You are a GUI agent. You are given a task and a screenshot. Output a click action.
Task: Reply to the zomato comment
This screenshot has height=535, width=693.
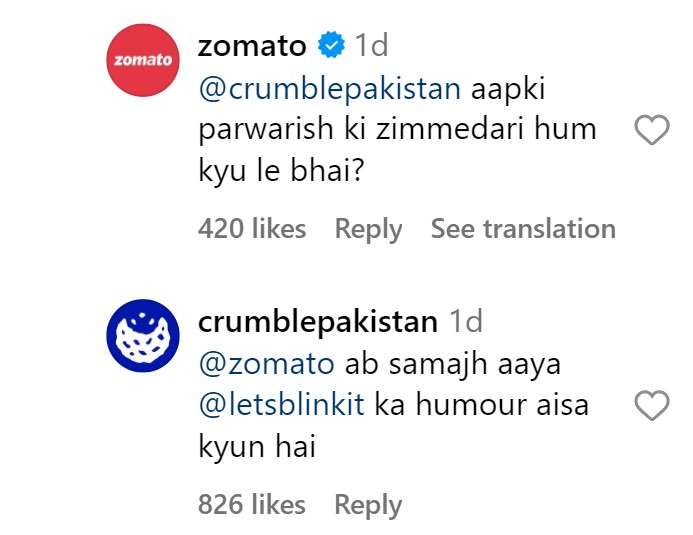click(368, 230)
